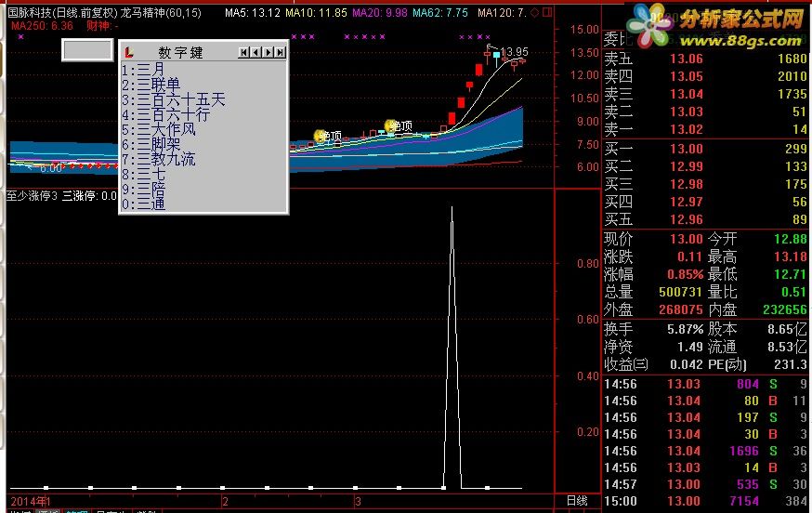Click the MA62: 7.75 label
812x513 pixels.
point(440,12)
